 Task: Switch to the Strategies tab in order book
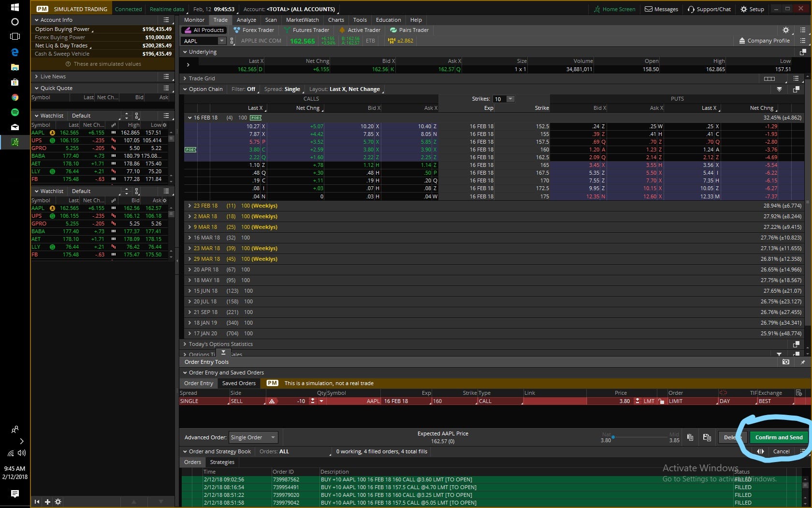pyautogui.click(x=222, y=462)
